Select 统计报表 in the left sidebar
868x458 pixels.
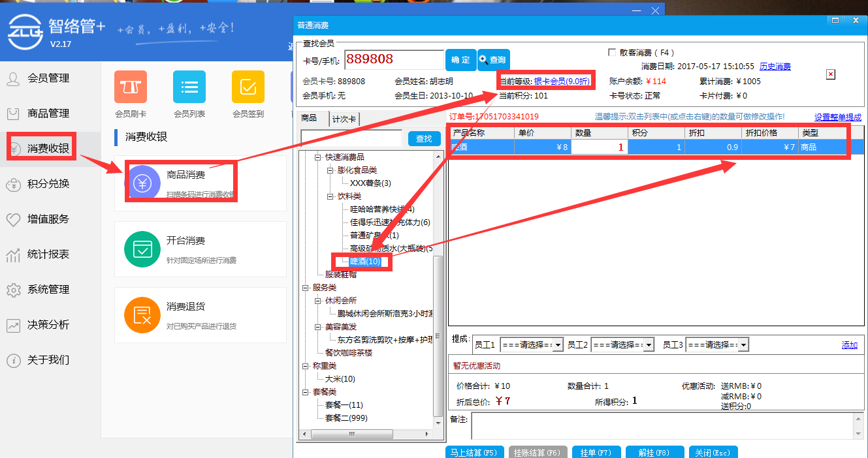click(48, 254)
